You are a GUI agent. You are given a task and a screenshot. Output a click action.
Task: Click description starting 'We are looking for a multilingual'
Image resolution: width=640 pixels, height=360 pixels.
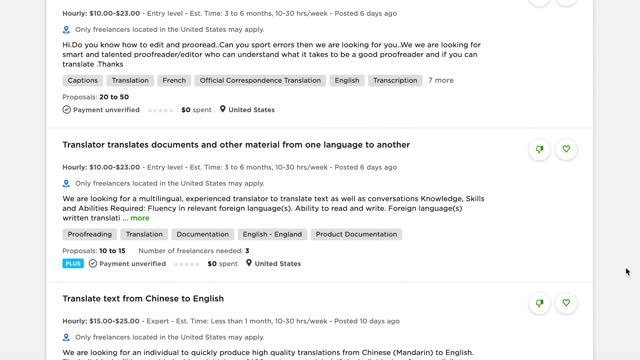click(273, 208)
